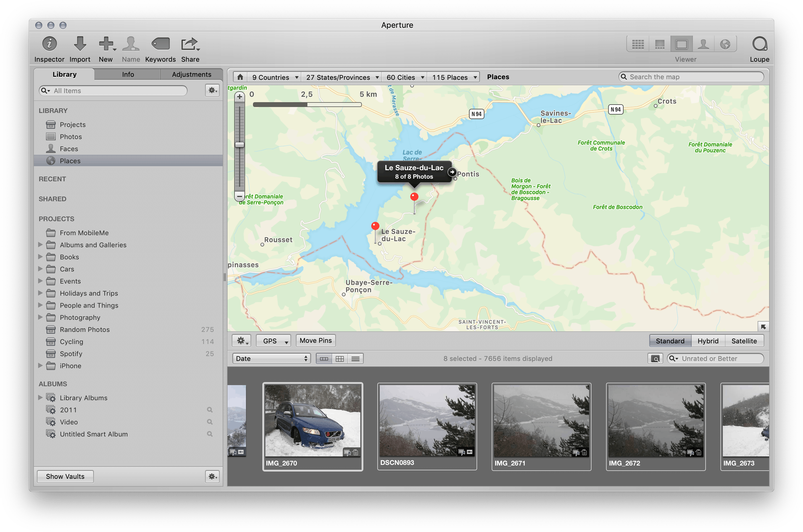This screenshot has width=803, height=532.
Task: Click the Import arrow icon
Action: tap(80, 44)
